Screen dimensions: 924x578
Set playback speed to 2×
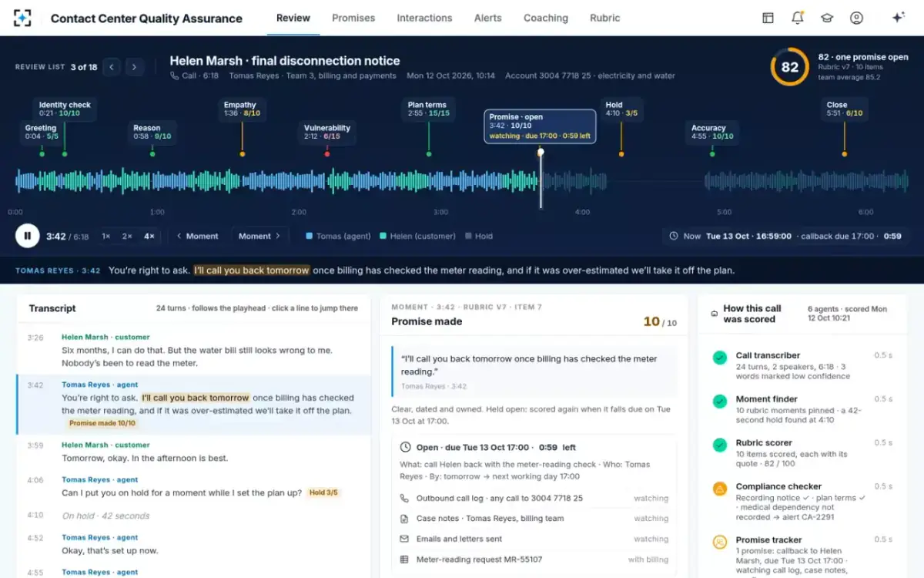coord(127,236)
